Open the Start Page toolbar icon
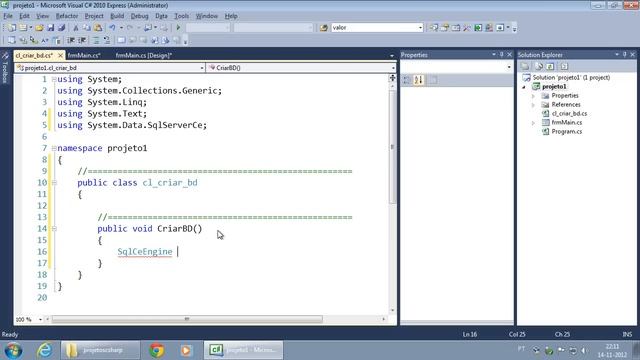Image resolution: width=640 pixels, height=360 pixels. pos(478,28)
